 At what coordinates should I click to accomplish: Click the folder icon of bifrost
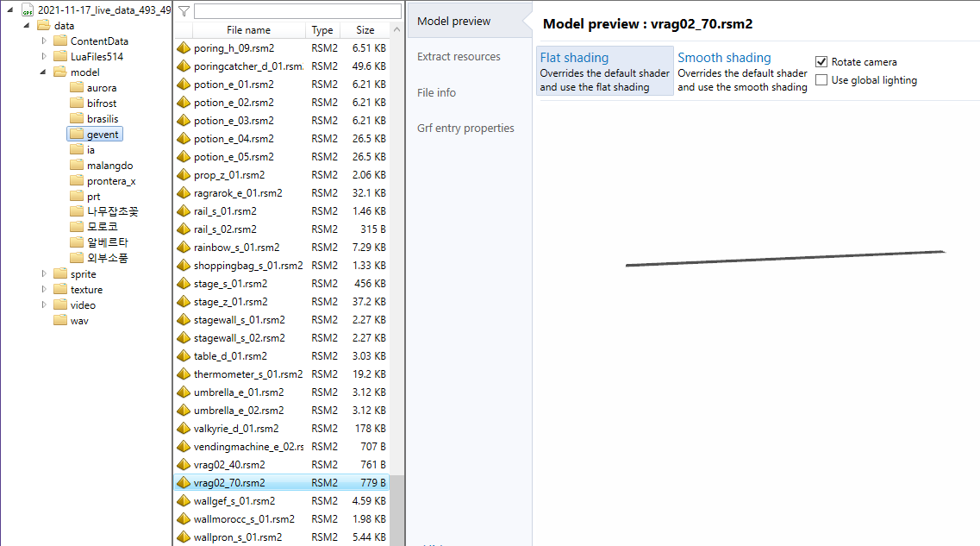(x=76, y=104)
